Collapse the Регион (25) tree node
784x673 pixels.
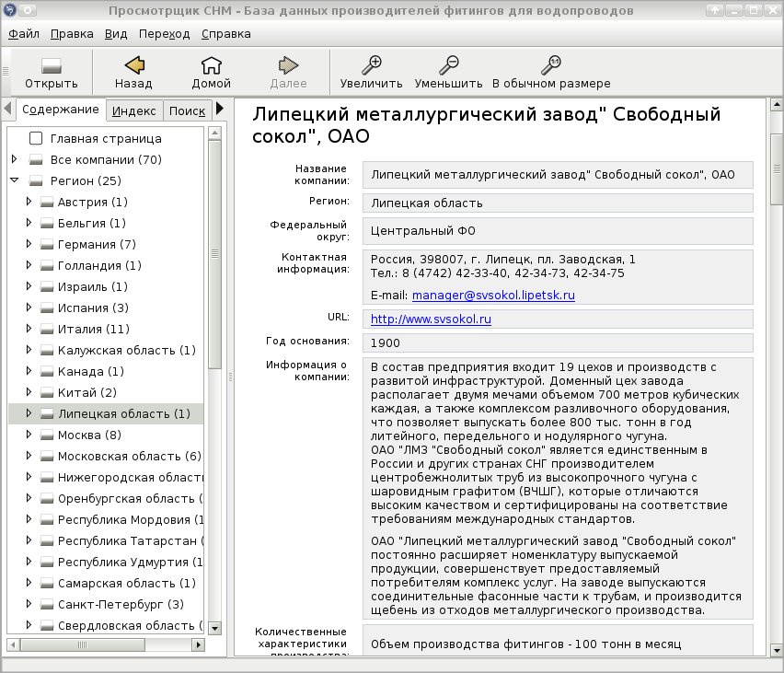click(x=15, y=180)
